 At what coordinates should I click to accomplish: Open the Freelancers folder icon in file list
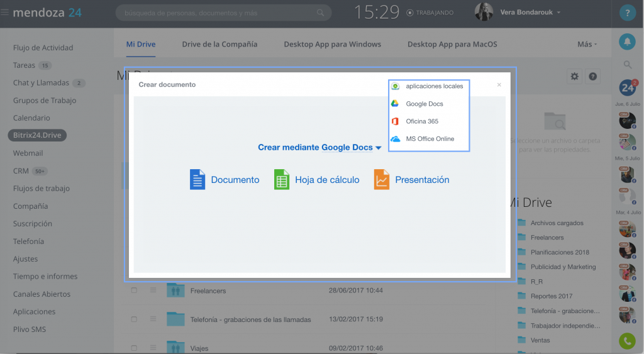tap(175, 290)
